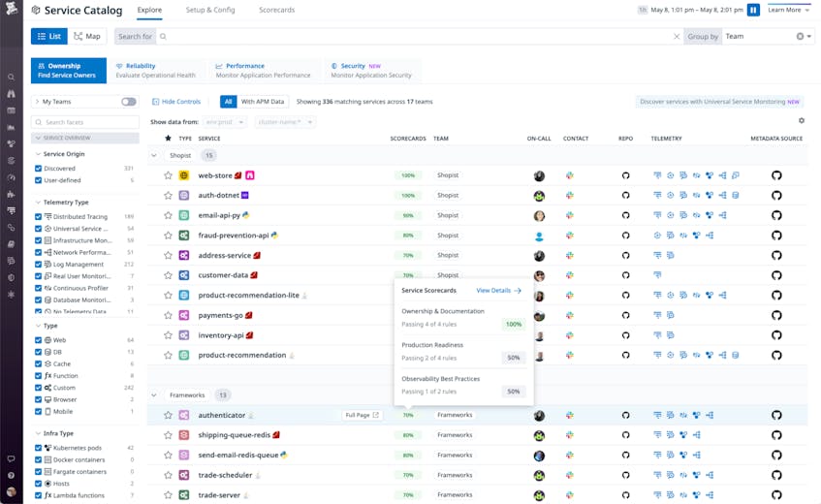
Task: Switch to Map view
Action: pos(87,36)
